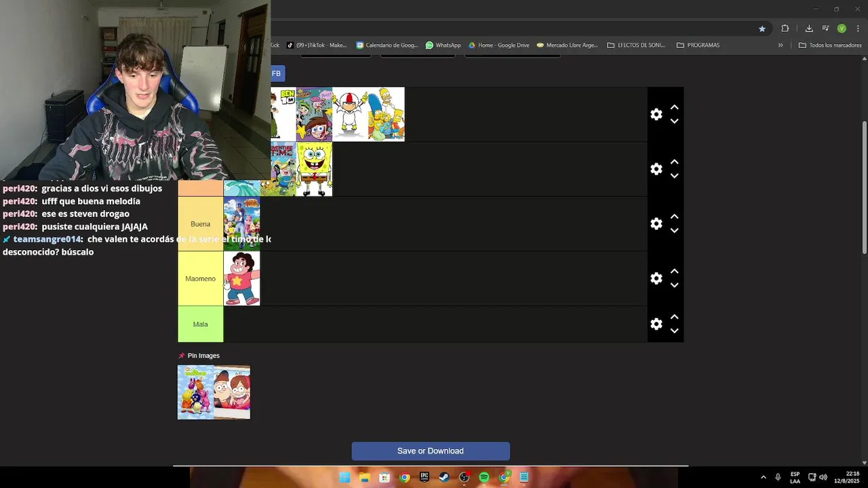Open settings gear for the Maomeno row
Viewport: 868px width, 488px height.
tap(656, 279)
